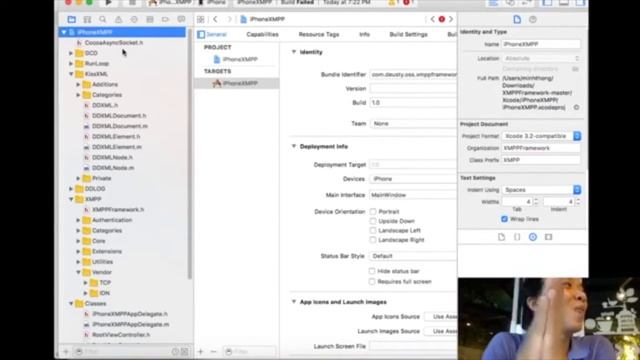640x360 pixels.
Task: Open the Symbol navigator icon
Action: [x=87, y=19]
